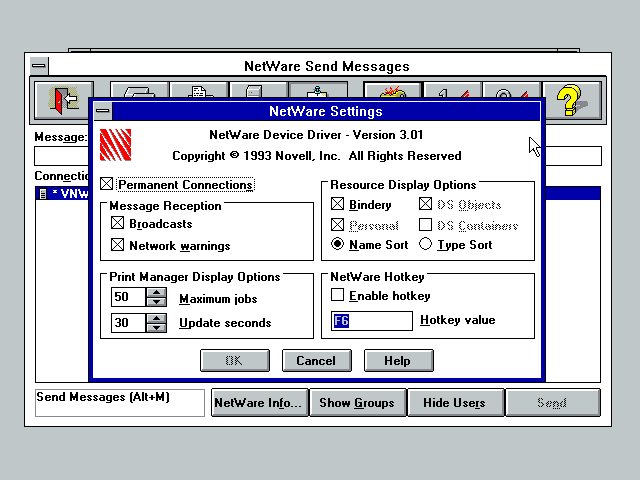The width and height of the screenshot is (640, 480).
Task: Click 'NetWare Device Driver - Version 3.01' text
Action: click(x=316, y=135)
